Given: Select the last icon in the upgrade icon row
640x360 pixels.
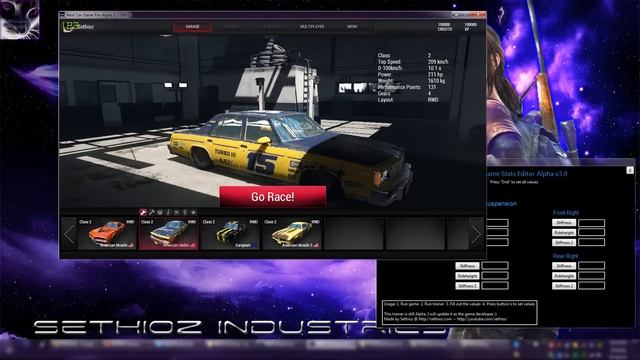Looking at the screenshot, I should pos(193,212).
